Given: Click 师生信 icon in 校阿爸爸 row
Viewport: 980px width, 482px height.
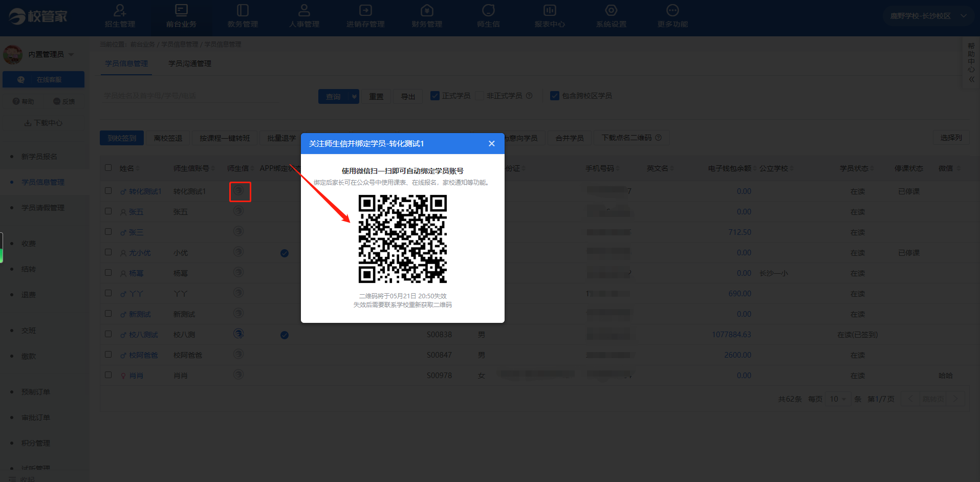Looking at the screenshot, I should (x=238, y=355).
